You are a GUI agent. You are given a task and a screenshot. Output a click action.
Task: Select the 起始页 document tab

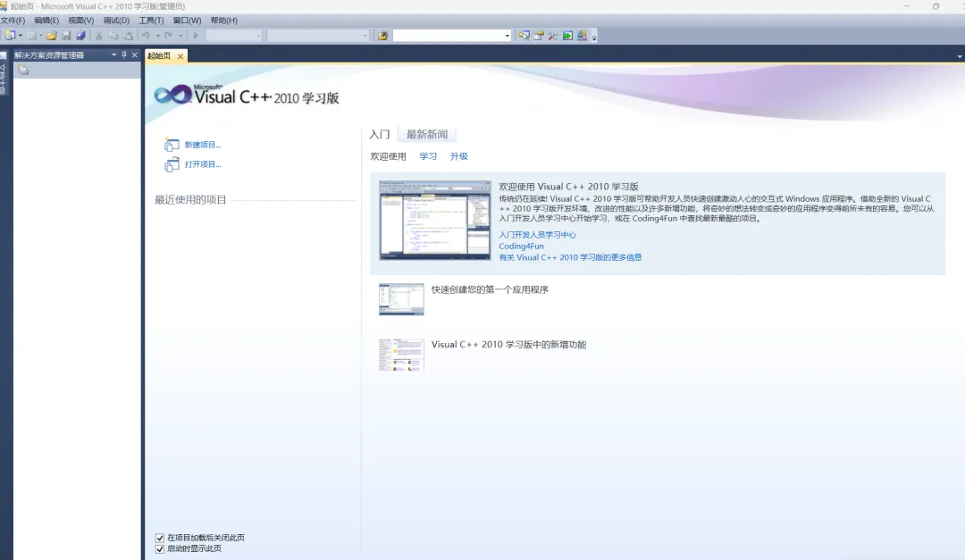point(159,55)
